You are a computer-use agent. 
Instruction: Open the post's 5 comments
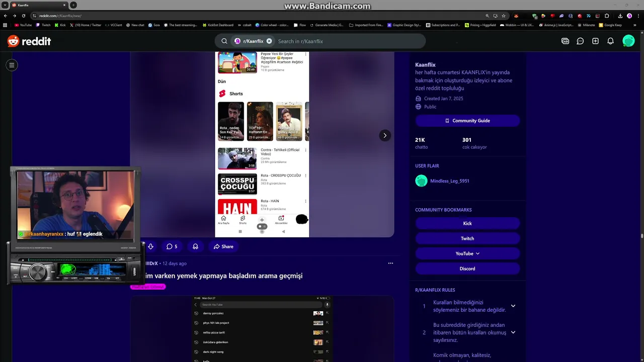172,246
